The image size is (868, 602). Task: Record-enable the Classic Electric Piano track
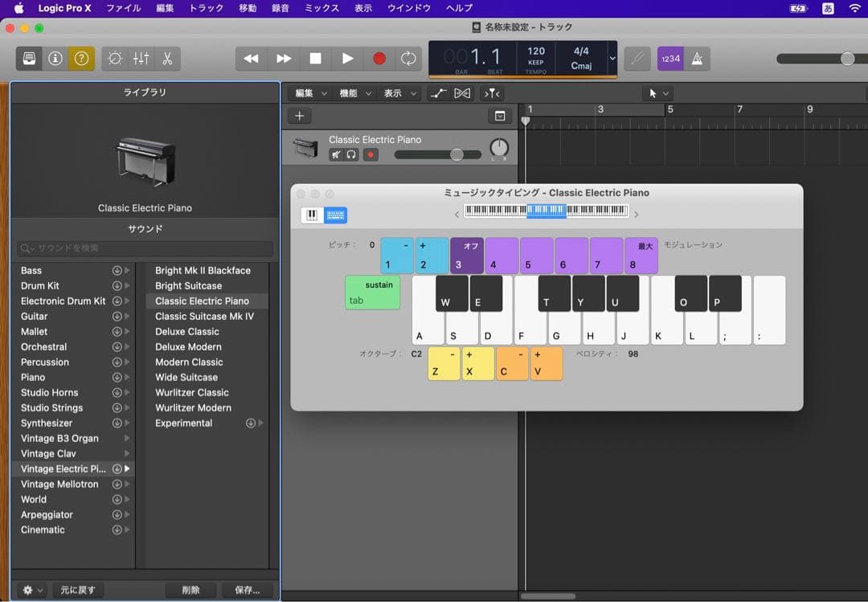coord(371,155)
